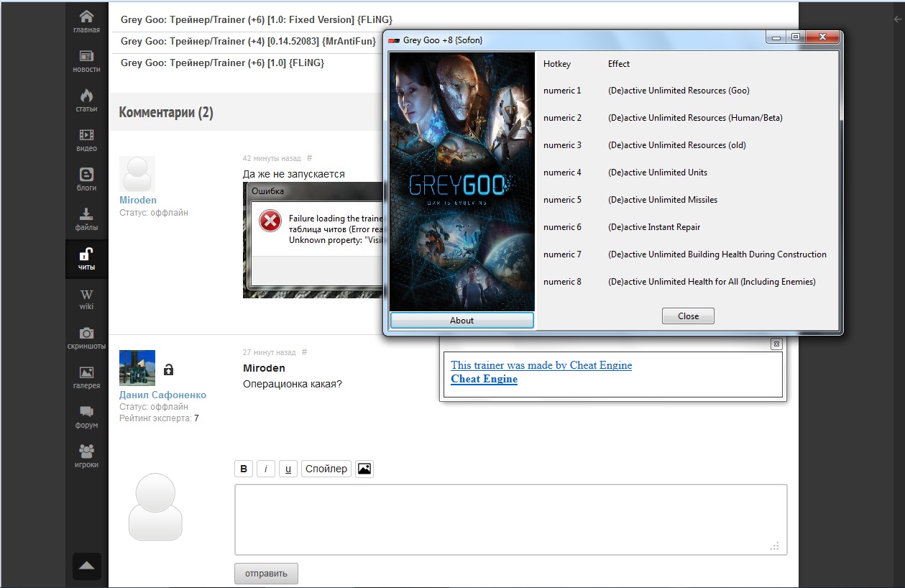The height and width of the screenshot is (588, 905).
Task: Click the отправить submit button
Action: 266,573
